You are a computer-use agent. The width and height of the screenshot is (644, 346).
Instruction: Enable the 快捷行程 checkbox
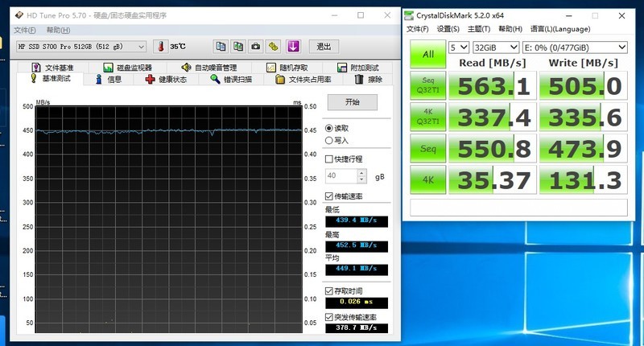[329, 159]
